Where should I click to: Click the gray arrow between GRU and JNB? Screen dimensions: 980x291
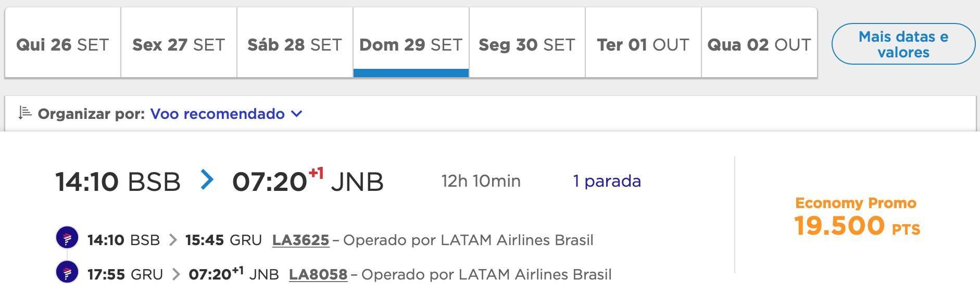[x=176, y=274]
